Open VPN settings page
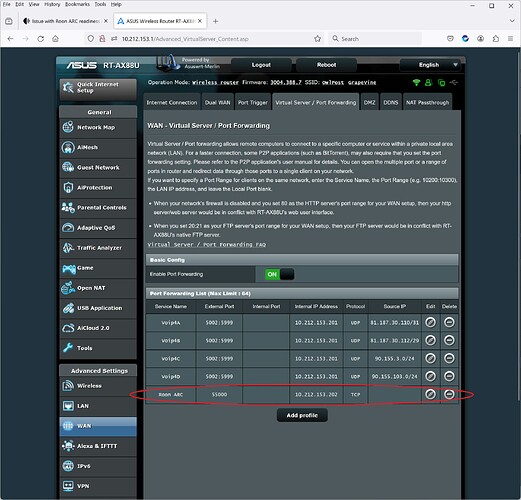 coord(98,486)
